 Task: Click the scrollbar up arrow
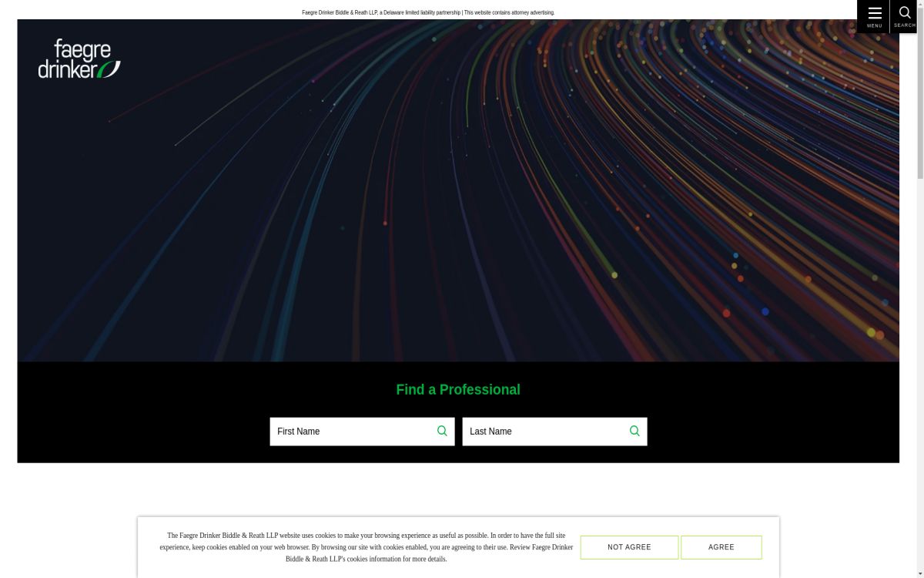tap(919, 4)
